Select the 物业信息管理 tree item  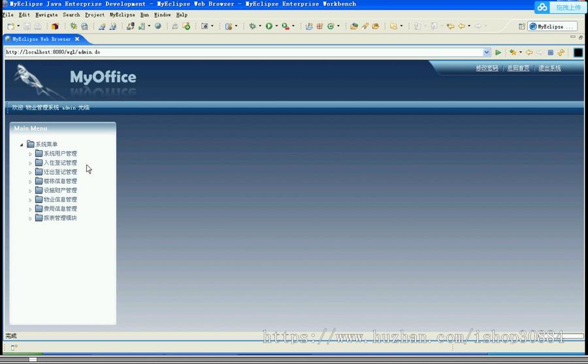coord(60,199)
